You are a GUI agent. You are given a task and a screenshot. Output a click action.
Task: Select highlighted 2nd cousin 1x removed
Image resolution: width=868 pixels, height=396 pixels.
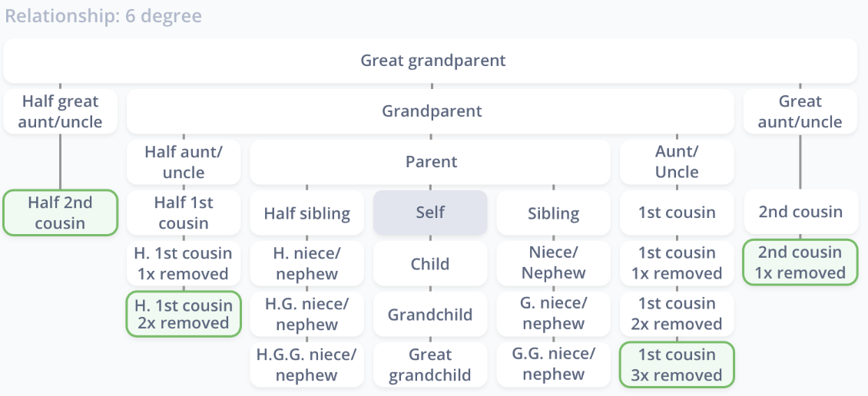[x=800, y=262]
